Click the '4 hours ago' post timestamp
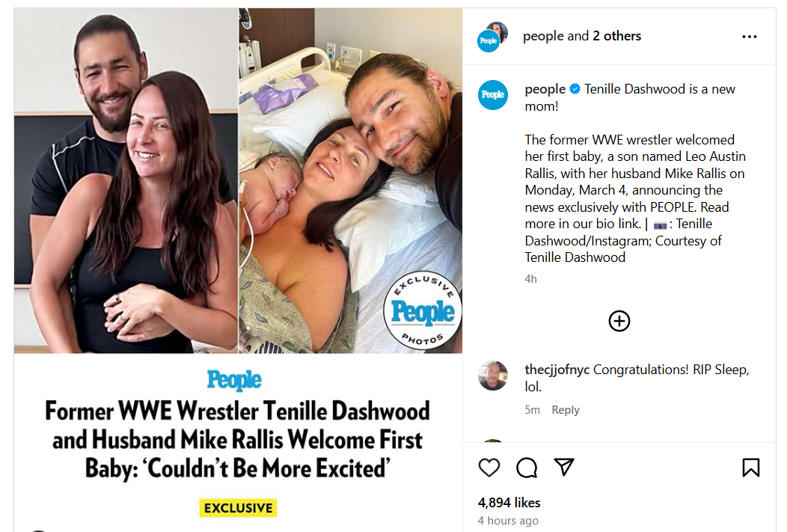Viewport: 787px width, 532px height. pos(508,521)
